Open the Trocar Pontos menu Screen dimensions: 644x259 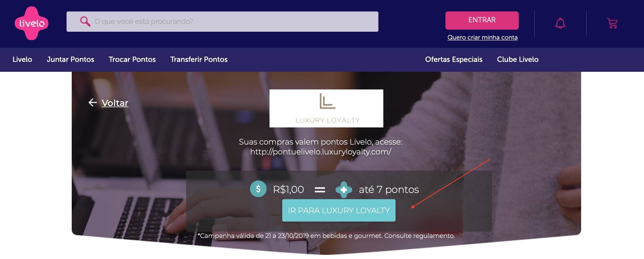(132, 60)
